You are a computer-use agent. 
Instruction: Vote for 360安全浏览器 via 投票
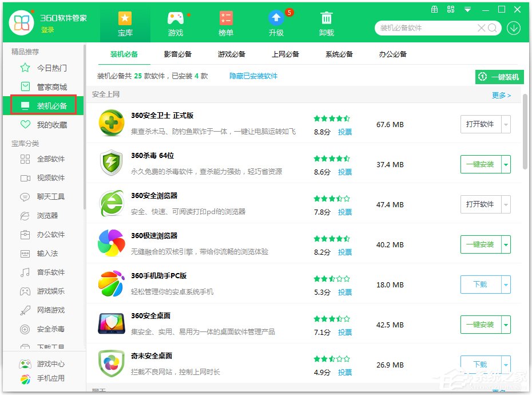(x=345, y=212)
